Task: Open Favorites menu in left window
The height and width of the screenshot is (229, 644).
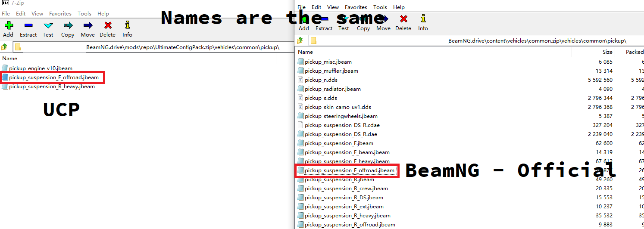Action: [x=60, y=14]
